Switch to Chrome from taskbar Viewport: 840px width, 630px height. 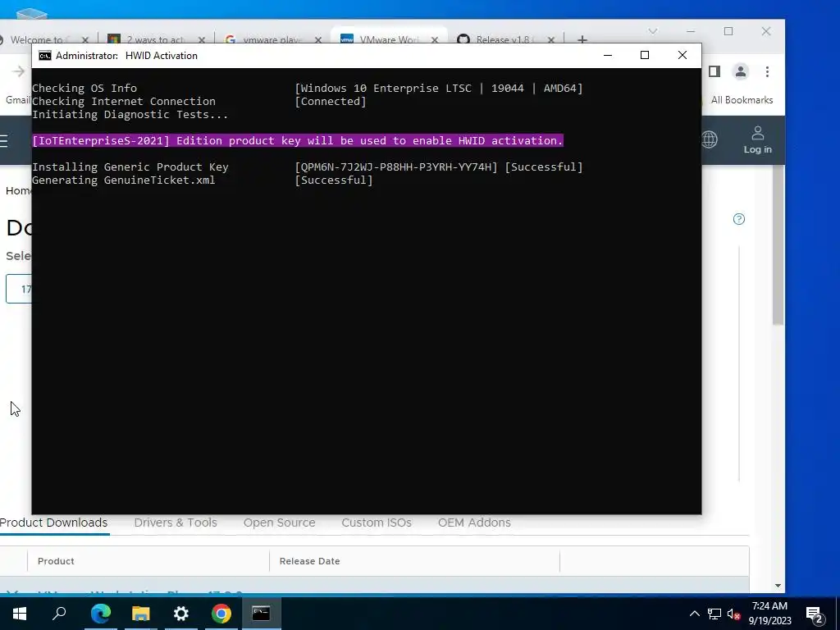click(x=221, y=614)
